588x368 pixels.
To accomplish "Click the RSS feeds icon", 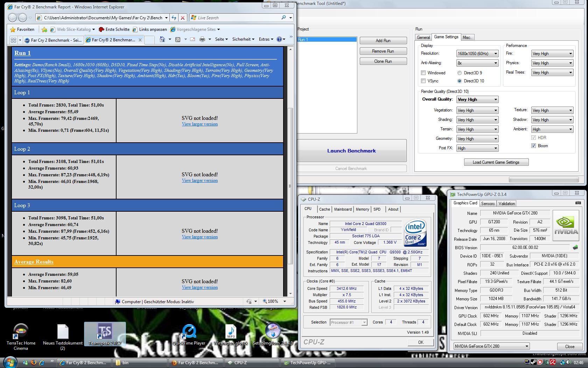I will click(x=178, y=39).
